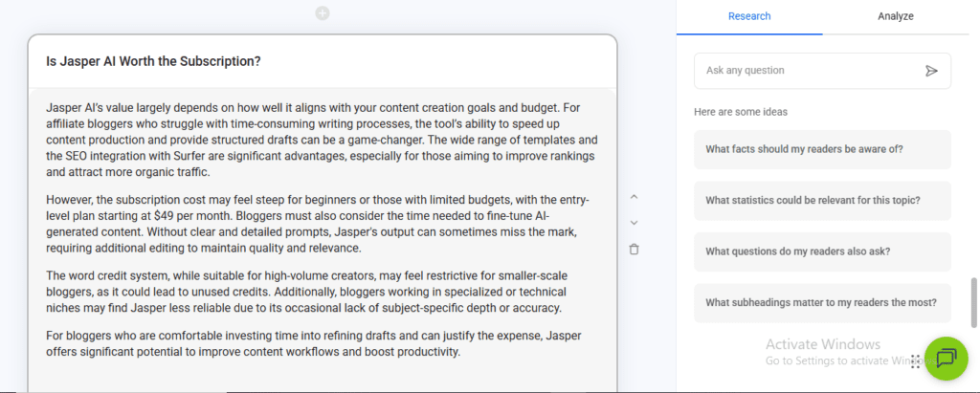This screenshot has width=980, height=393.
Task: Click paragraph starting 'Jasper AI's value largely depends'
Action: pyautogui.click(x=322, y=140)
